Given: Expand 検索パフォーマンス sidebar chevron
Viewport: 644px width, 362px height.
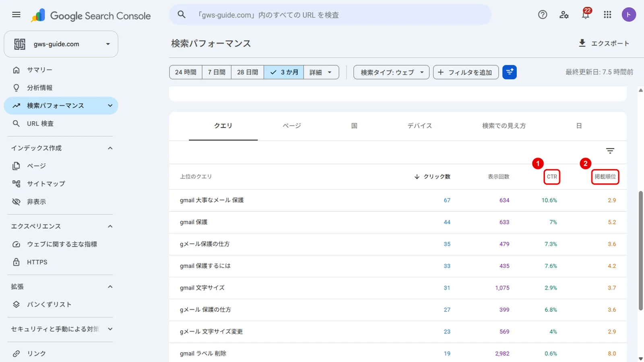Looking at the screenshot, I should pos(110,106).
